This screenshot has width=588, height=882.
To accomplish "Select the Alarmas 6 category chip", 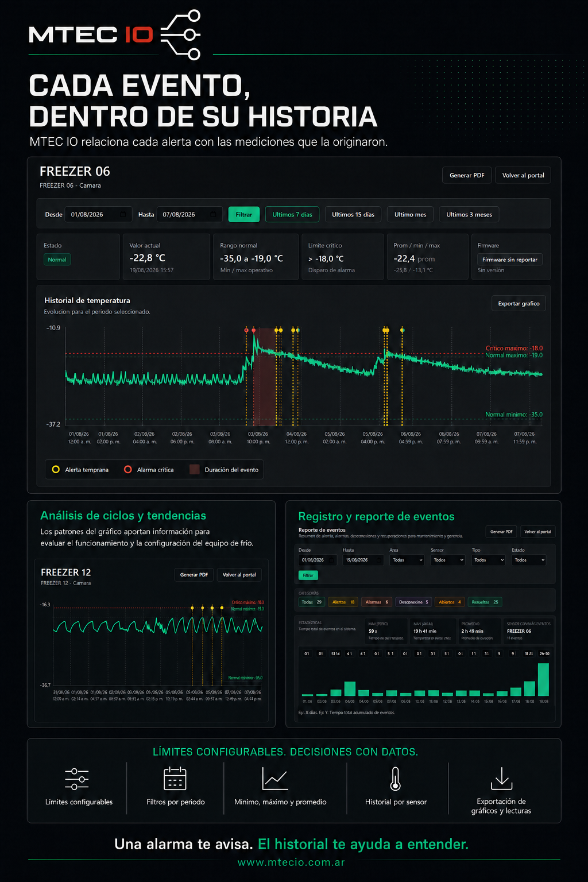I will coord(377,602).
